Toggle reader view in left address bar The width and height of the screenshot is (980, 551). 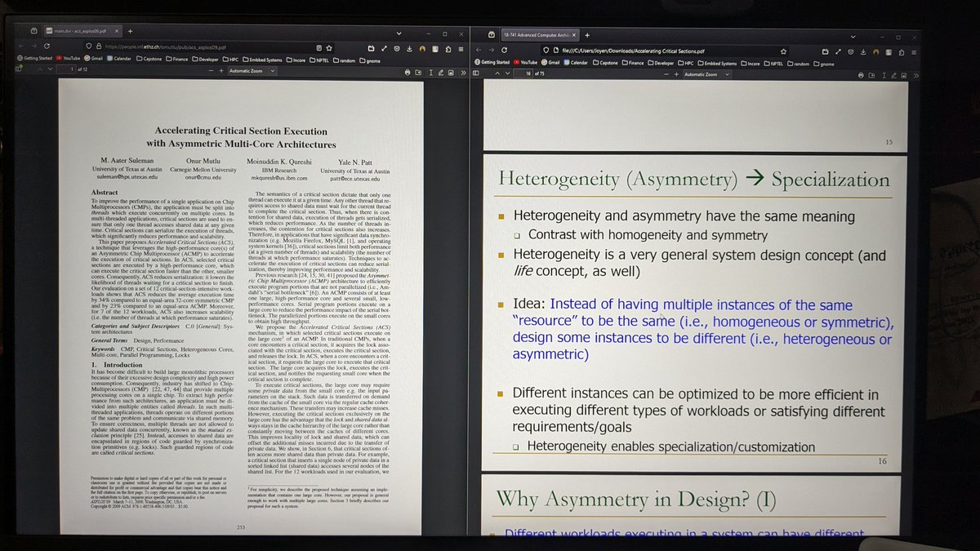click(x=319, y=47)
